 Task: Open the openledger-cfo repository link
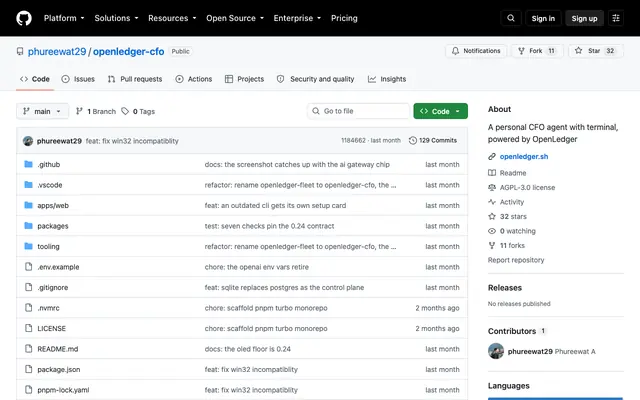coord(129,51)
